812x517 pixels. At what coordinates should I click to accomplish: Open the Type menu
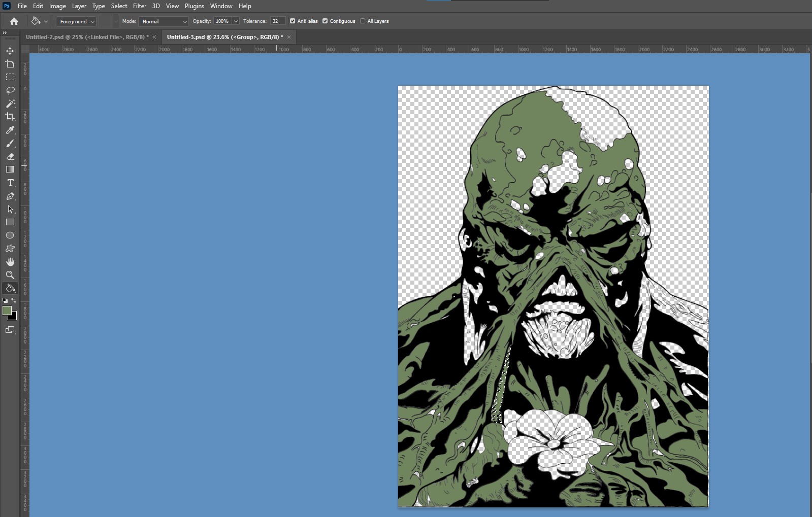(x=99, y=6)
